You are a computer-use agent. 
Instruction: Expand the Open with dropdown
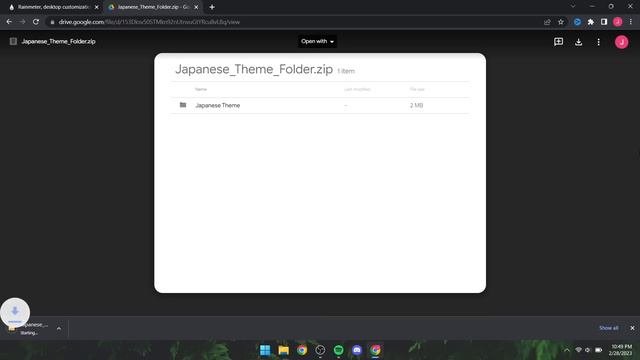pos(317,41)
